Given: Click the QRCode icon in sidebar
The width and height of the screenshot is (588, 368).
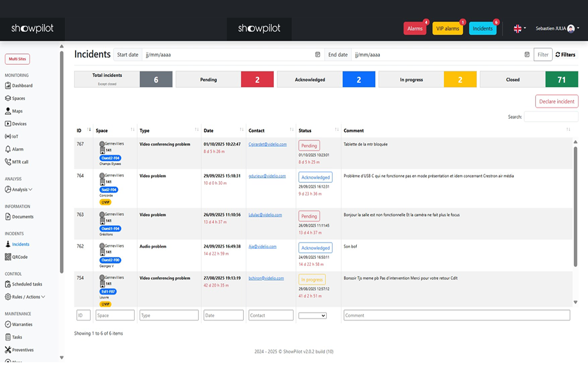Looking at the screenshot, I should pyautogui.click(x=8, y=257).
